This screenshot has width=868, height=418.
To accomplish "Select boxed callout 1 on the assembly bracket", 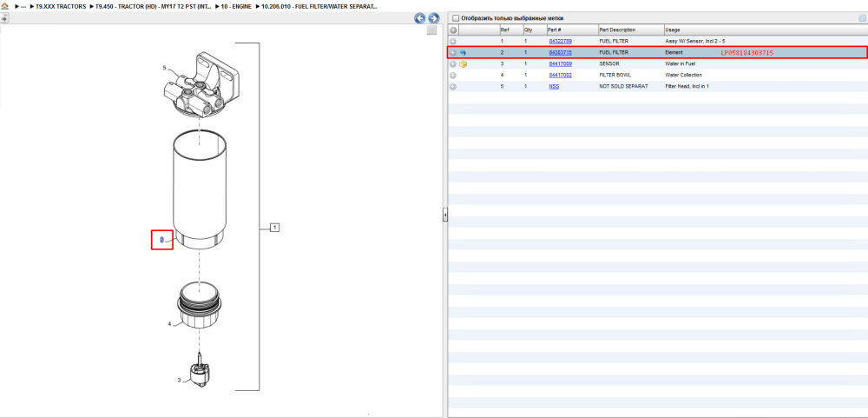I will (274, 227).
